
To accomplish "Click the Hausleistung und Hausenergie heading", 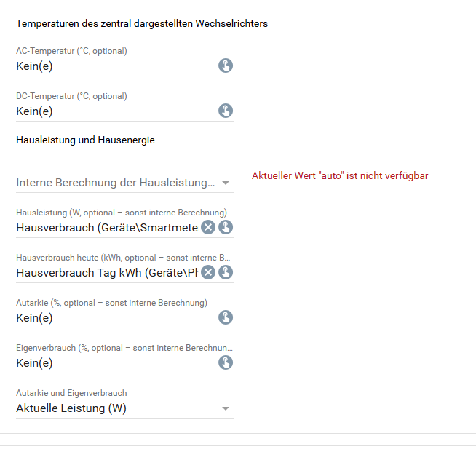I will click(x=85, y=140).
